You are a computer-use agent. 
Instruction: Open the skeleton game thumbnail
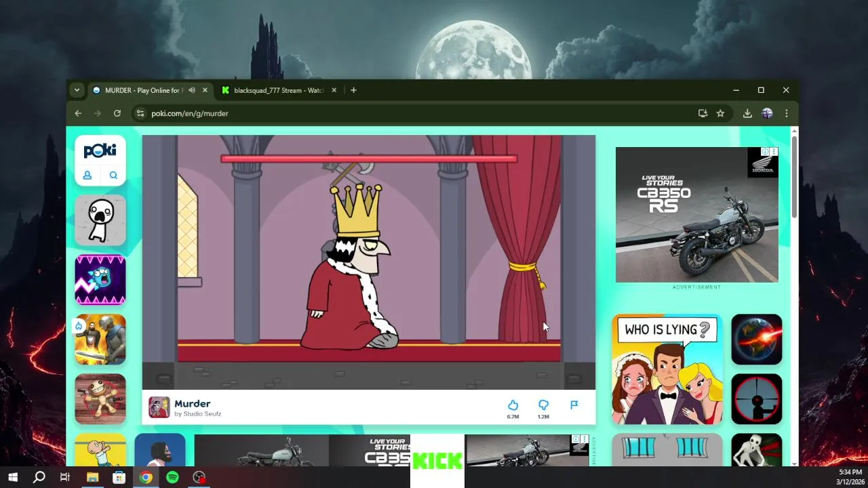757,450
